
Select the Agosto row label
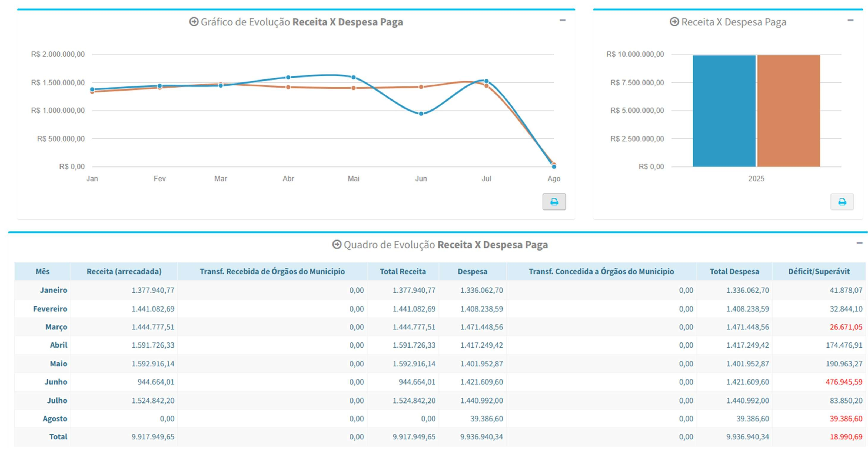55,419
